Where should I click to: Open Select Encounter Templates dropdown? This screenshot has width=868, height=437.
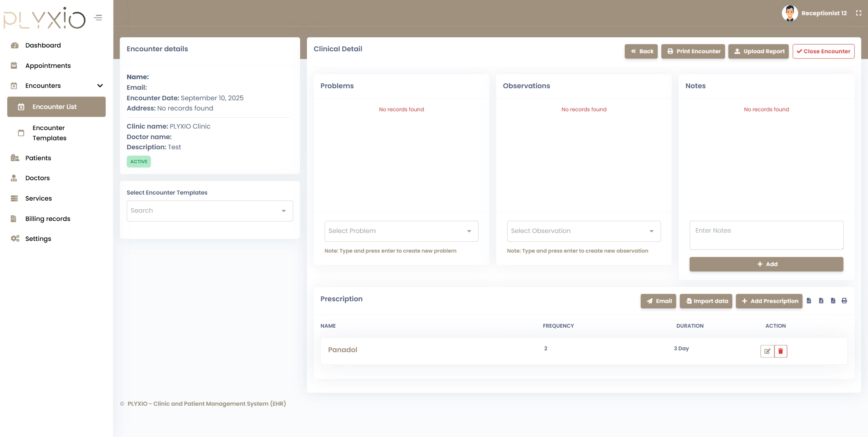tap(210, 211)
